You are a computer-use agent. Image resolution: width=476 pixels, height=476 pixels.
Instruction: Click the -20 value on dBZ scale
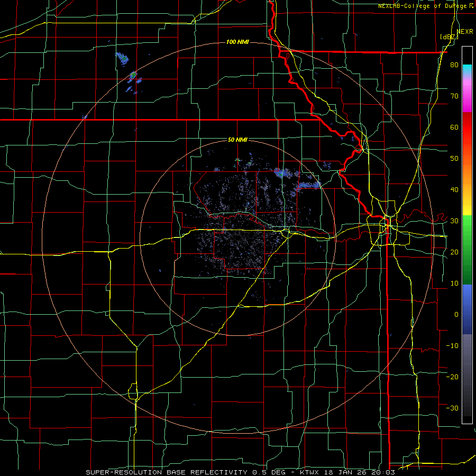pos(452,377)
